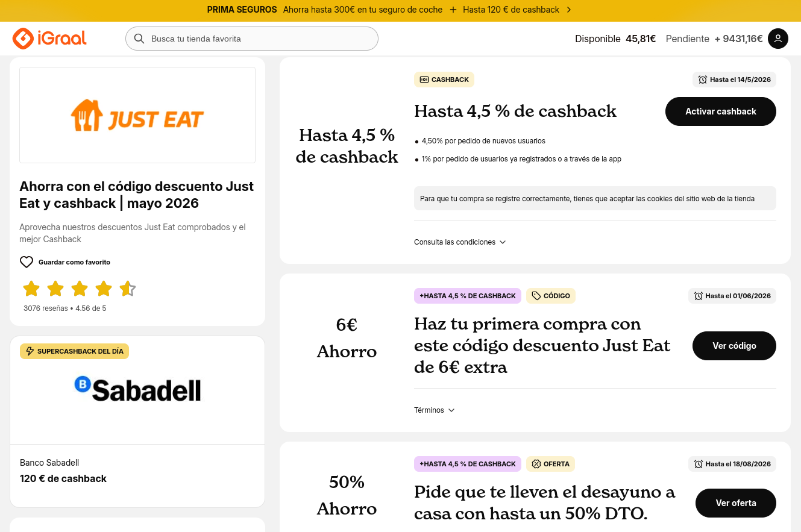801x532 pixels.
Task: Click Pendiente + 9431,16€ balance
Action: tap(714, 39)
